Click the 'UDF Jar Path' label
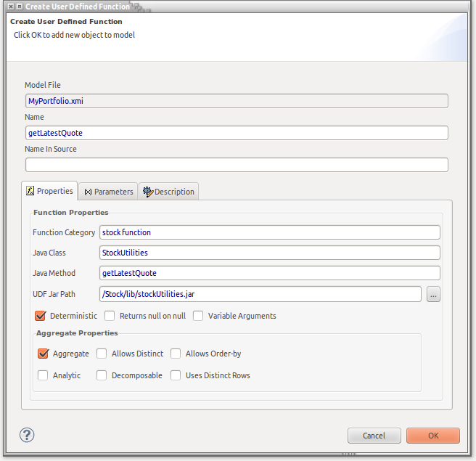This screenshot has height=461, width=476. [54, 294]
